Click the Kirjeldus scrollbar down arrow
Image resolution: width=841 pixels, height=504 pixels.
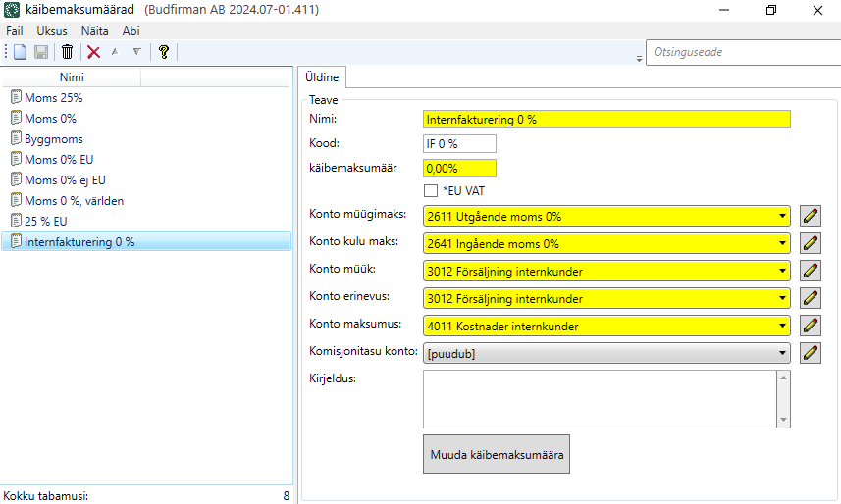click(x=782, y=419)
